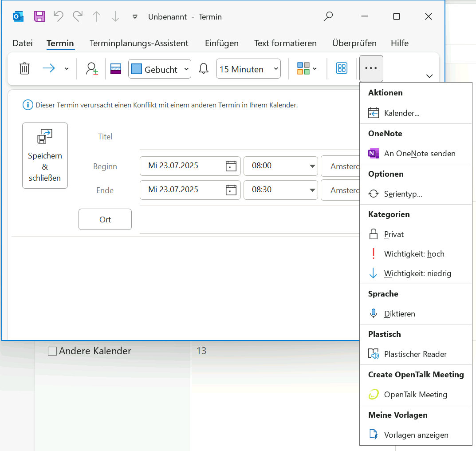Click the OpenTalk Meeting icon
This screenshot has width=476, height=451.
pyautogui.click(x=373, y=394)
